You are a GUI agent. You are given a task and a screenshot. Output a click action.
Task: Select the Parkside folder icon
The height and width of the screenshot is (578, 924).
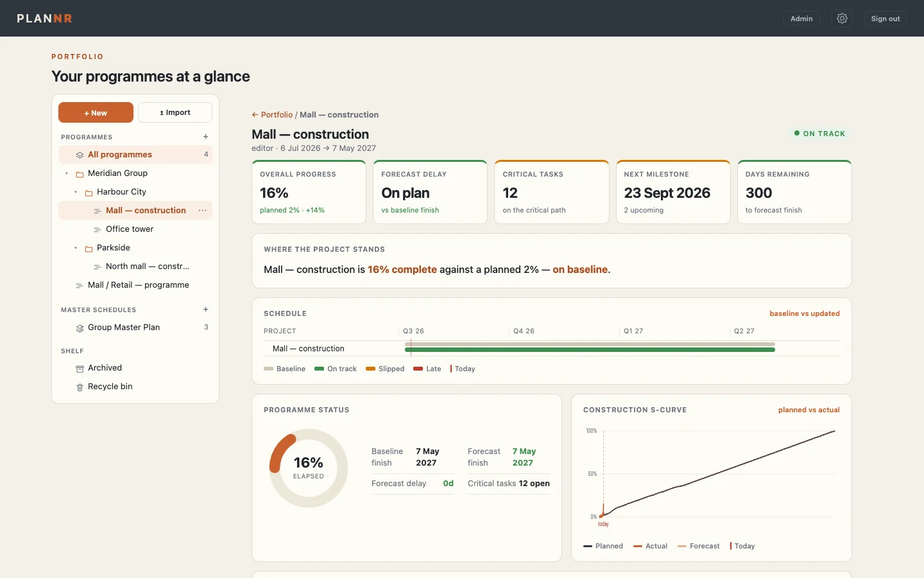tap(89, 249)
